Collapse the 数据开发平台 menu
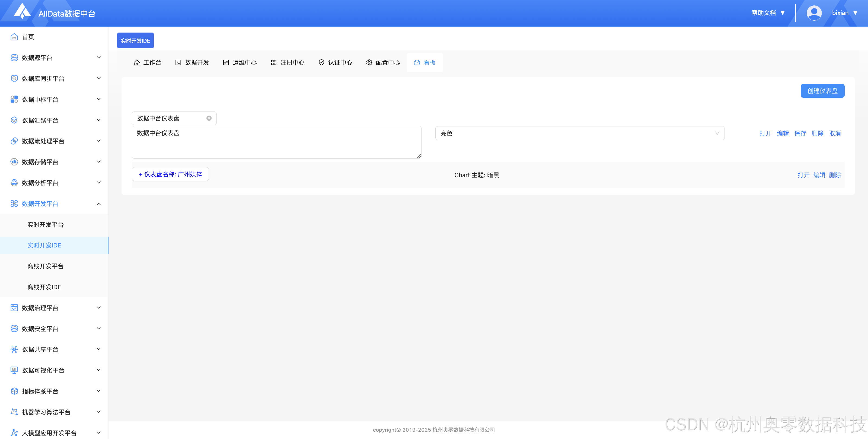 click(x=98, y=204)
